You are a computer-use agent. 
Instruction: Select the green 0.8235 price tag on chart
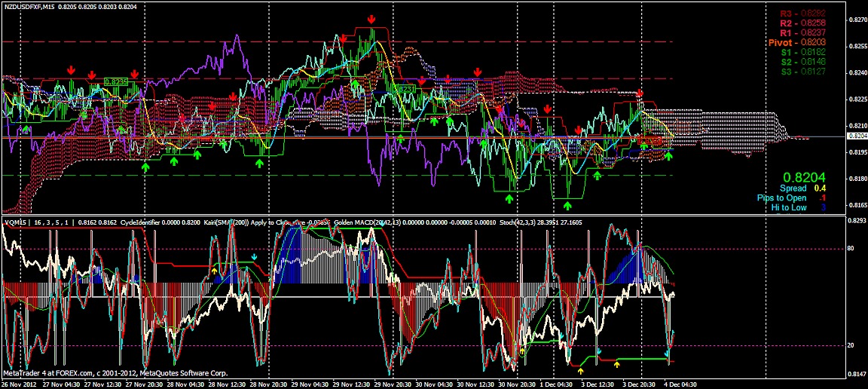pyautogui.click(x=115, y=81)
